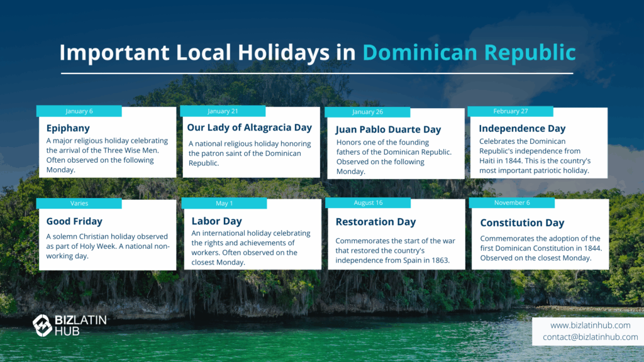Select the Labor Day heading
The height and width of the screenshot is (362, 644).
(x=216, y=221)
